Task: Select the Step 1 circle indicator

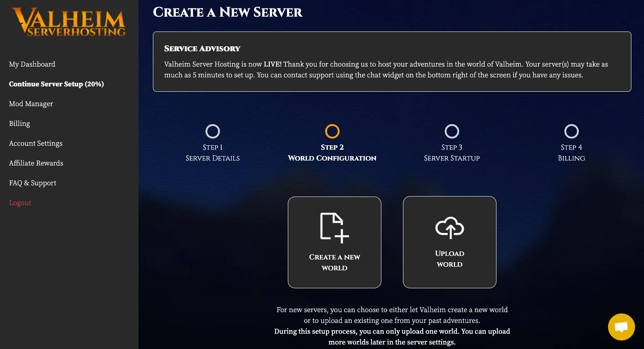Action: click(213, 131)
